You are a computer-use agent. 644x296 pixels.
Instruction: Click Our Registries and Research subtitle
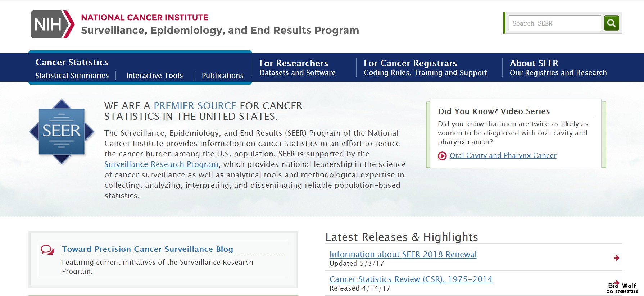point(558,73)
